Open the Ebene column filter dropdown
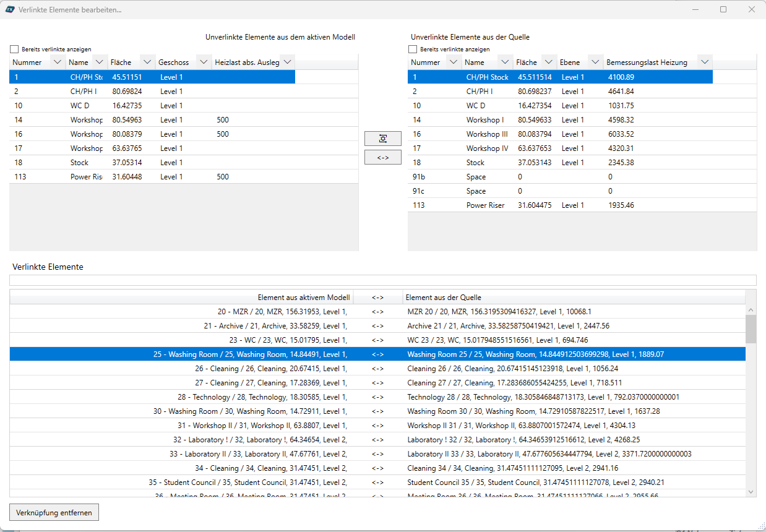 point(595,62)
